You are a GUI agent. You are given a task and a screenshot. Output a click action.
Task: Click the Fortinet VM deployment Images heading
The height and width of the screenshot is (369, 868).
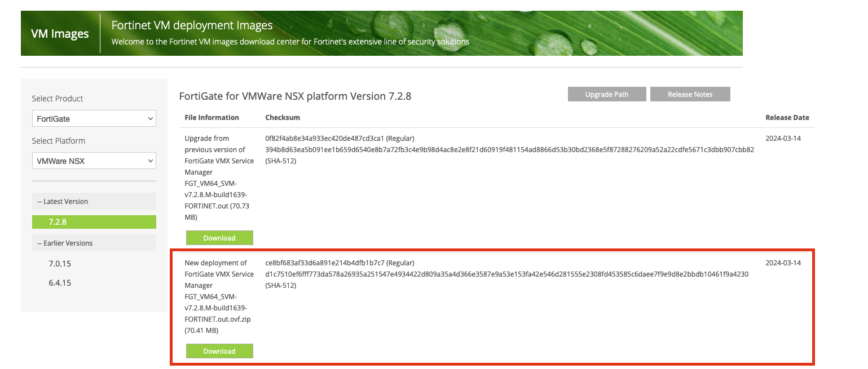[192, 25]
